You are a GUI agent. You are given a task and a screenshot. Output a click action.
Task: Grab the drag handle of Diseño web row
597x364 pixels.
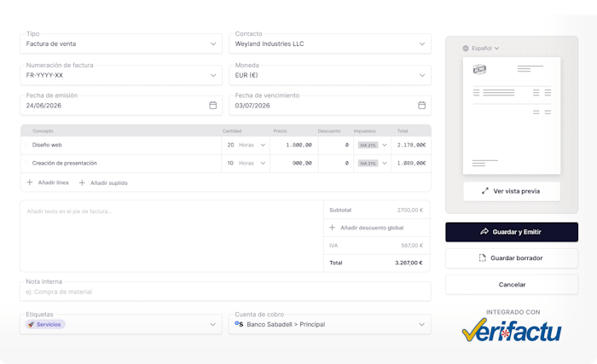pos(26,145)
